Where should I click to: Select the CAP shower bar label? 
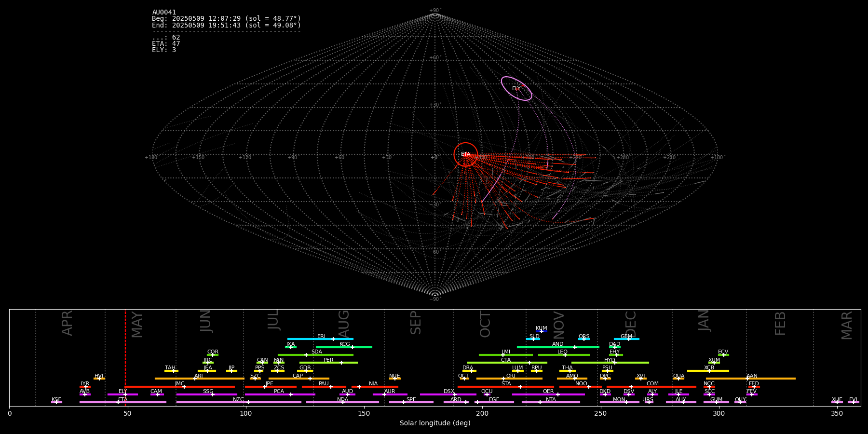[x=298, y=376]
